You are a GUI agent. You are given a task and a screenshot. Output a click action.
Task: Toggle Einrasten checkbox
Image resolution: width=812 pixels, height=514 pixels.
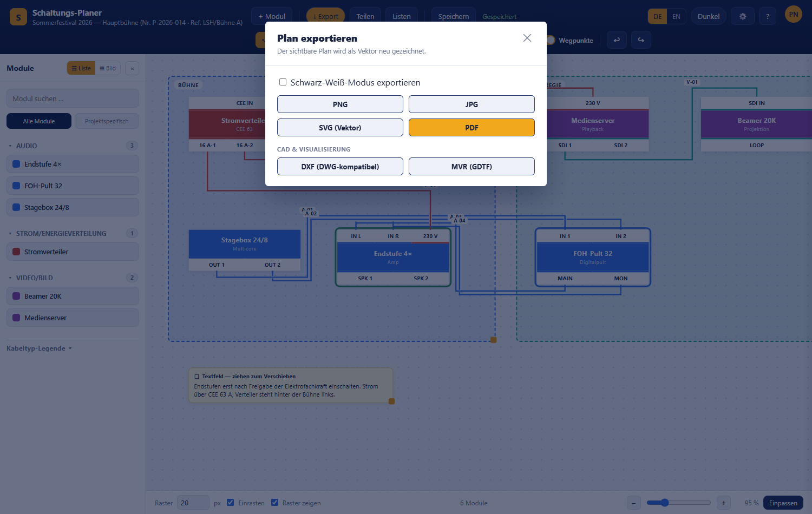(x=230, y=503)
